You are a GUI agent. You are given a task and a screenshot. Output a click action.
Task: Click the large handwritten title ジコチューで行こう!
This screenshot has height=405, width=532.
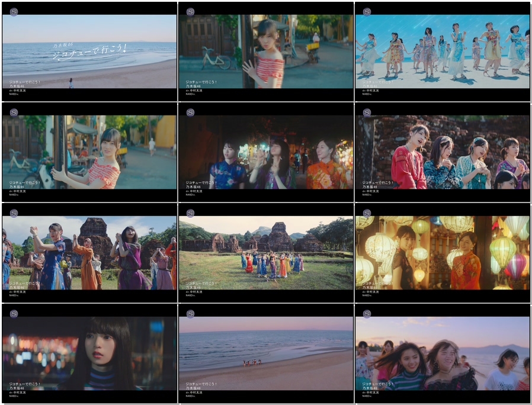[x=90, y=53]
